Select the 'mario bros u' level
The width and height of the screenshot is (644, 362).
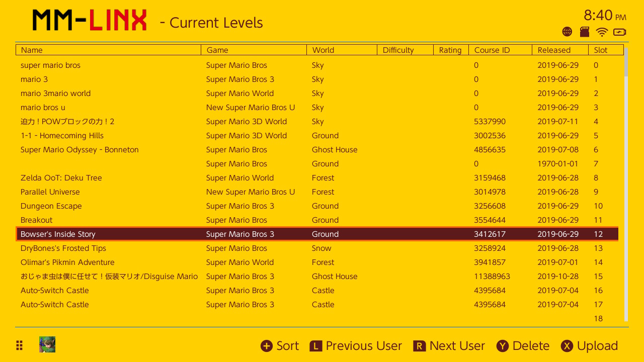[x=317, y=107]
